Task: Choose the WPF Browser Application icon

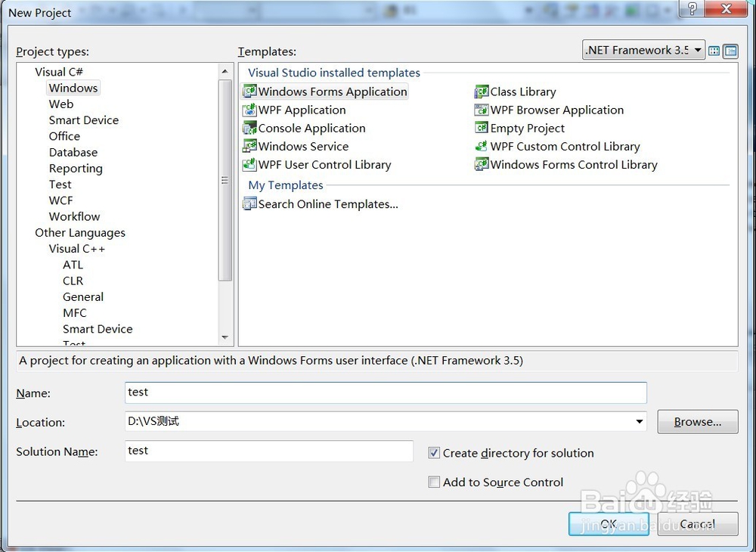Action: 482,110
